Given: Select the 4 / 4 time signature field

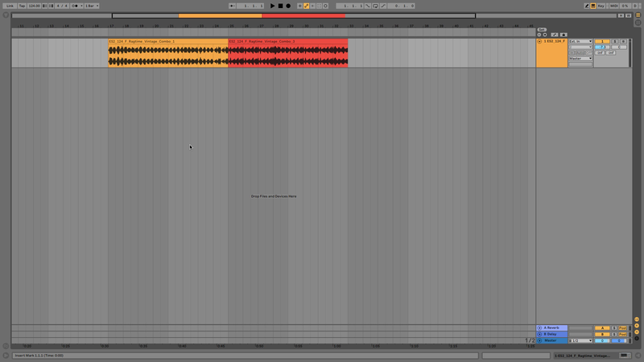Looking at the screenshot, I should coord(62,6).
